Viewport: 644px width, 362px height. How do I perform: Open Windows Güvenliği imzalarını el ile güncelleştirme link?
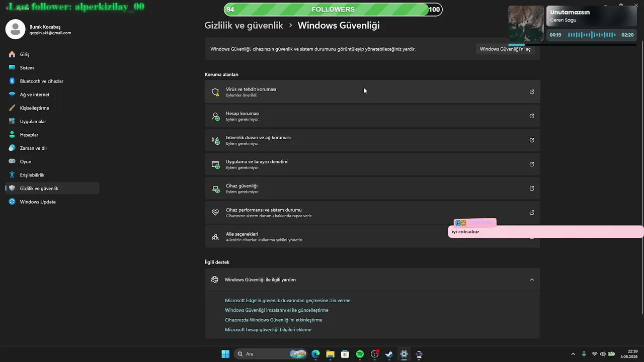tap(277, 310)
